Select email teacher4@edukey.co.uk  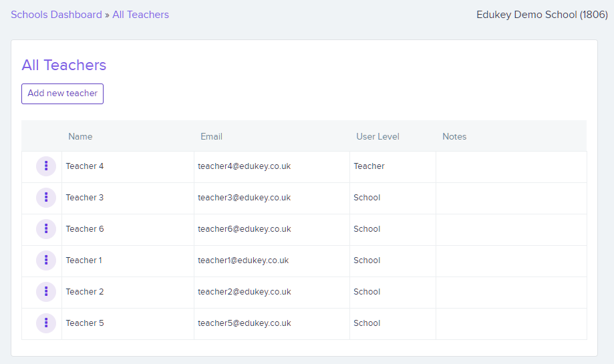[245, 166]
